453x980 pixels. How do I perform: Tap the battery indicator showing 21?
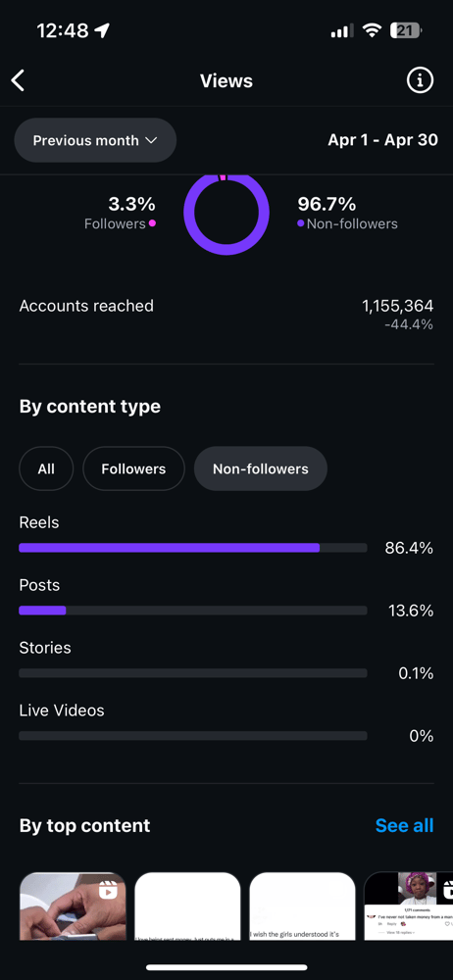pos(406,30)
